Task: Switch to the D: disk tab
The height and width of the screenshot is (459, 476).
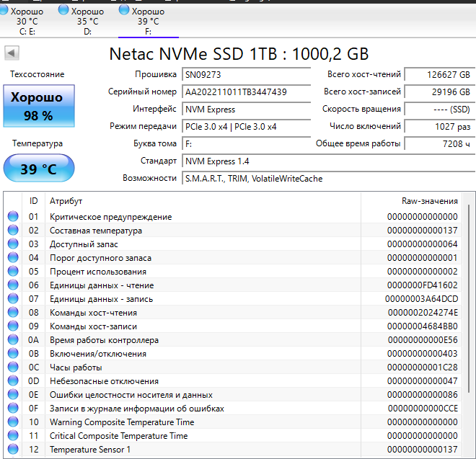Action: (87, 21)
